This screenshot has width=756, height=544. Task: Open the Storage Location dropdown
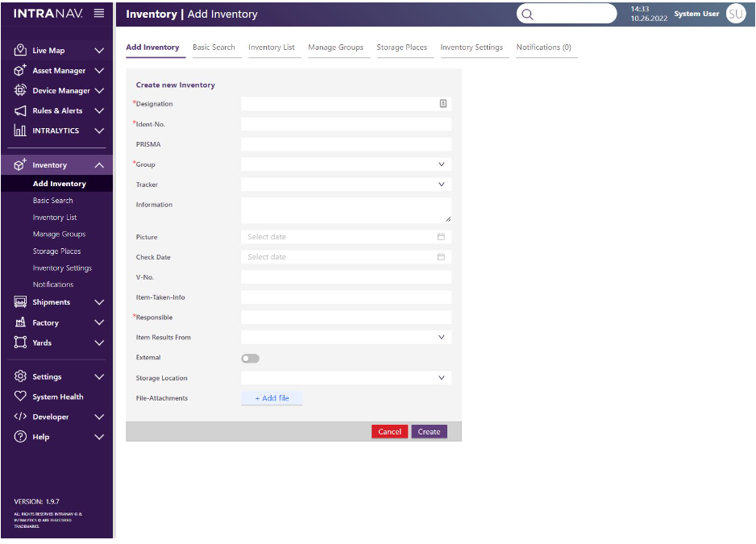(x=347, y=378)
